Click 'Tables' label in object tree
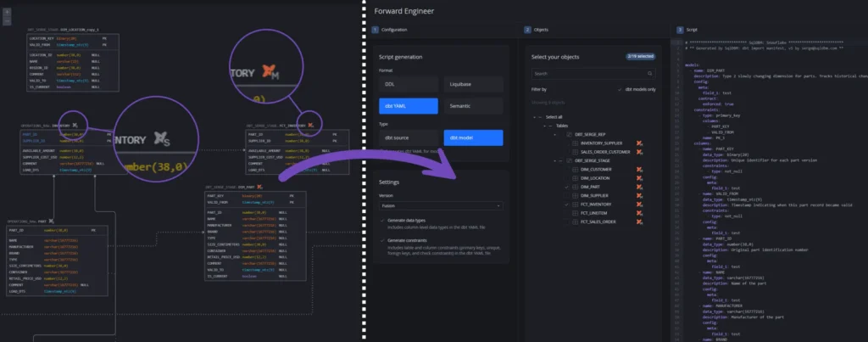 (562, 126)
